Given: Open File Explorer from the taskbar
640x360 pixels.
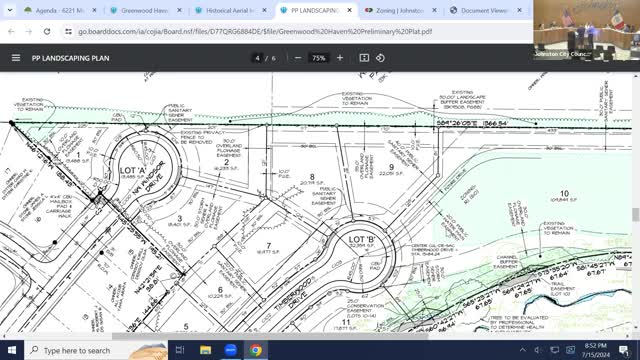Looking at the screenshot, I should [x=205, y=350].
